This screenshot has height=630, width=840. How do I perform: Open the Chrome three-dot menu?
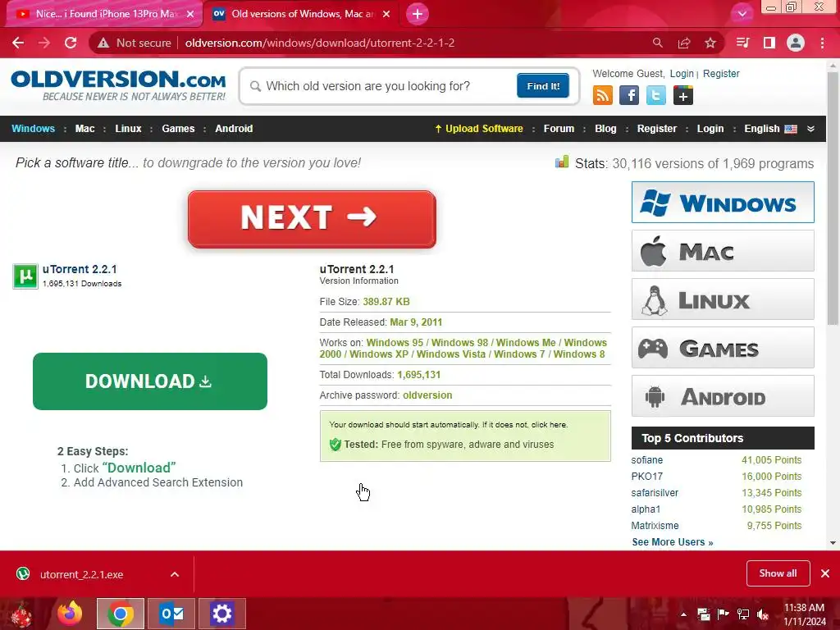(822, 43)
